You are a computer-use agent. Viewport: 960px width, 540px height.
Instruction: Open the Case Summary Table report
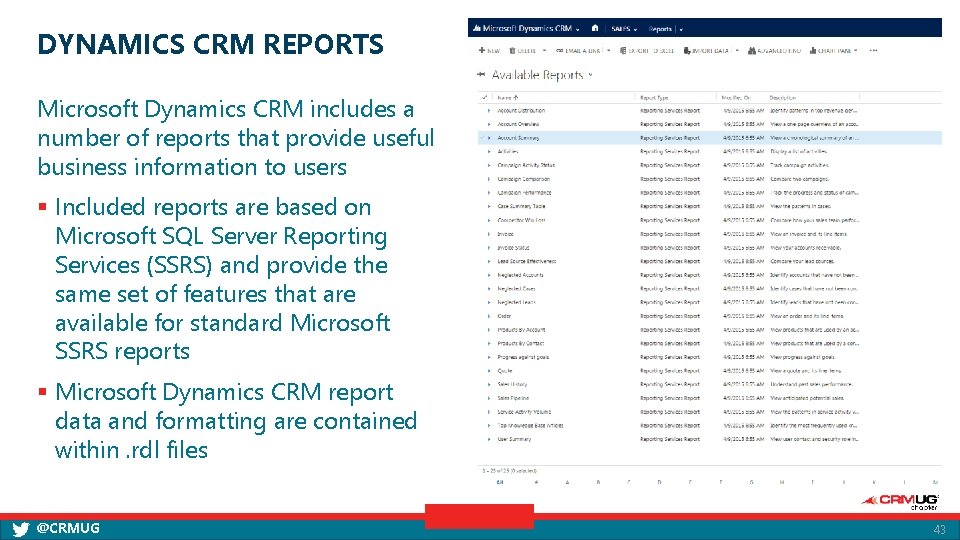pos(521,206)
